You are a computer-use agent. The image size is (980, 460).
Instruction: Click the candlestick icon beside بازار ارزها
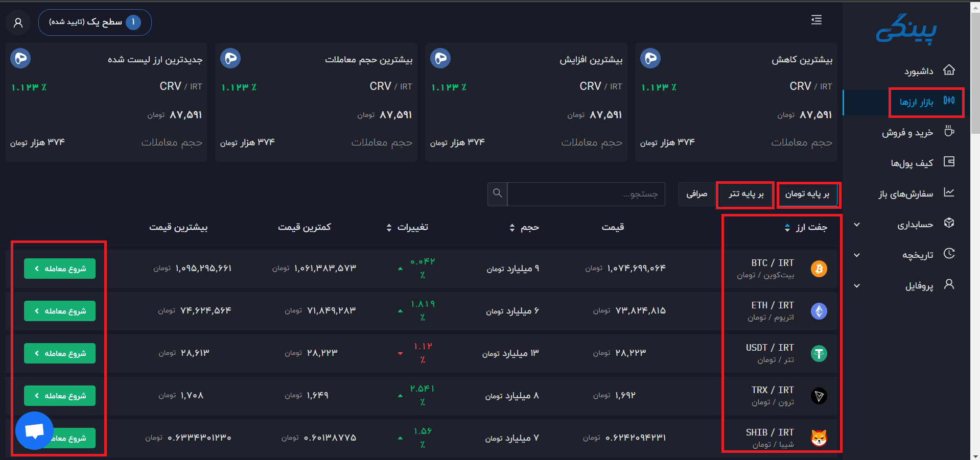click(x=949, y=101)
